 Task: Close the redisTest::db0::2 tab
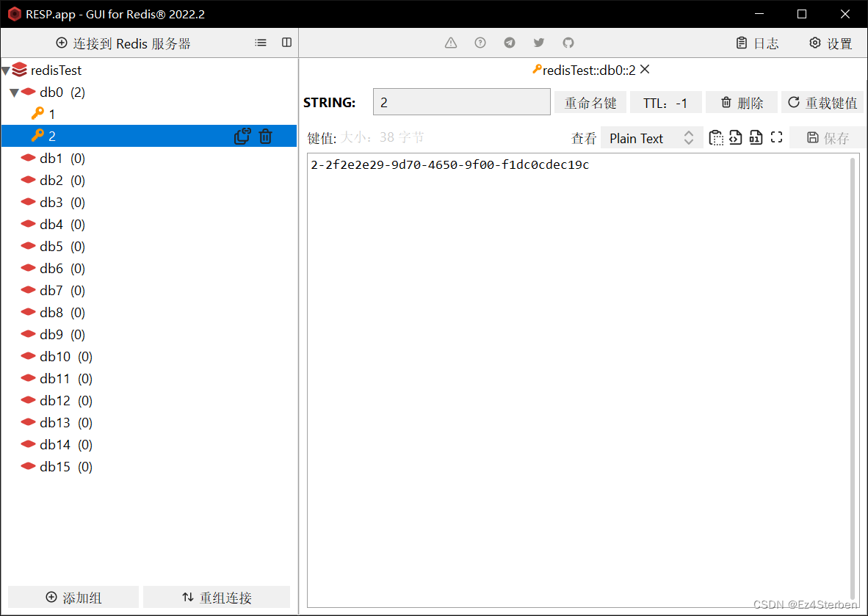click(645, 70)
